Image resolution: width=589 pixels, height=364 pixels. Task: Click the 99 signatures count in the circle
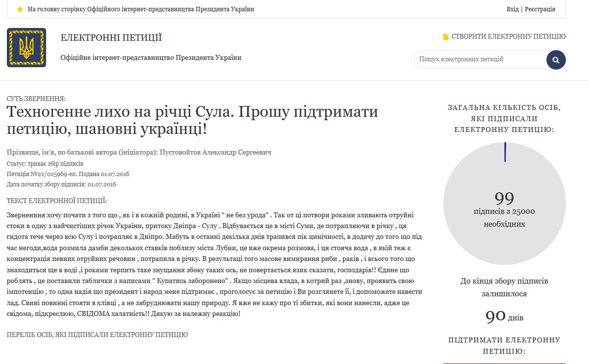pyautogui.click(x=504, y=198)
